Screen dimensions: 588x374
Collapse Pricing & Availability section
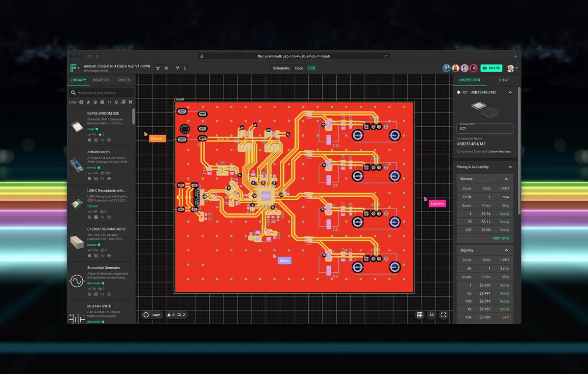(x=510, y=167)
